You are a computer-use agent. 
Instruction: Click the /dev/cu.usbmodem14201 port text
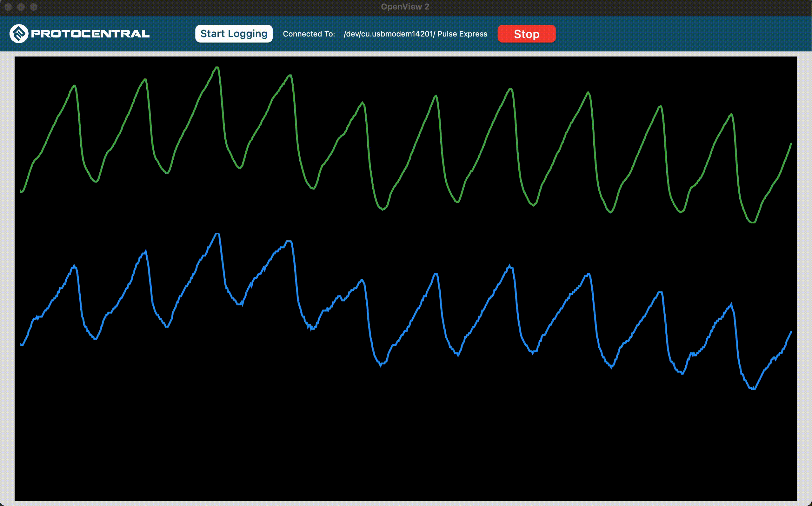(x=389, y=34)
